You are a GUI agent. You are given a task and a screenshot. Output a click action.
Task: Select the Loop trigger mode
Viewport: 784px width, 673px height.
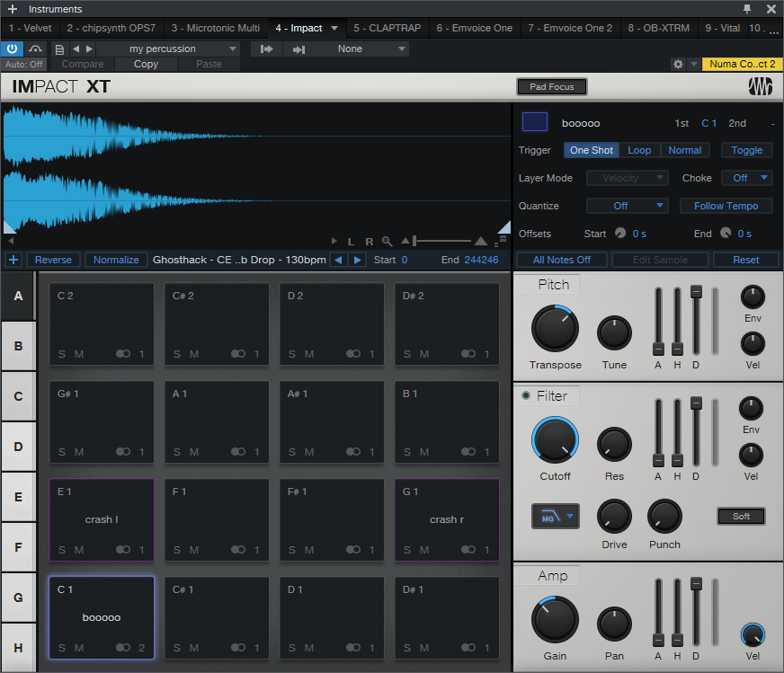coord(639,150)
